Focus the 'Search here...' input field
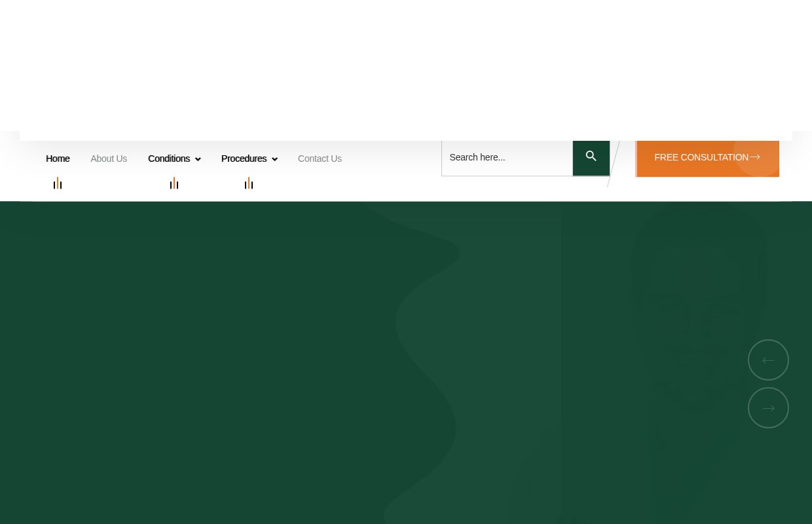This screenshot has width=812, height=524. 507,157
